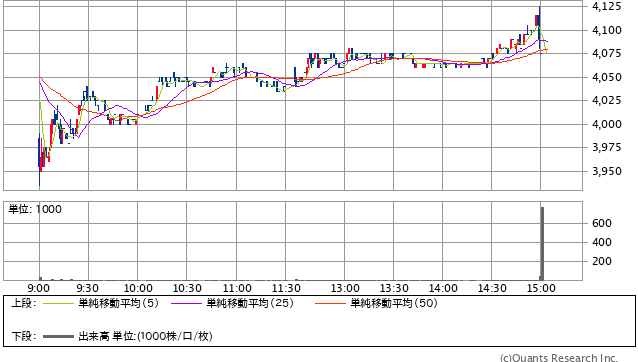Click the 9:00 time axis label
Screen dimensions: 638x362
tap(39, 288)
